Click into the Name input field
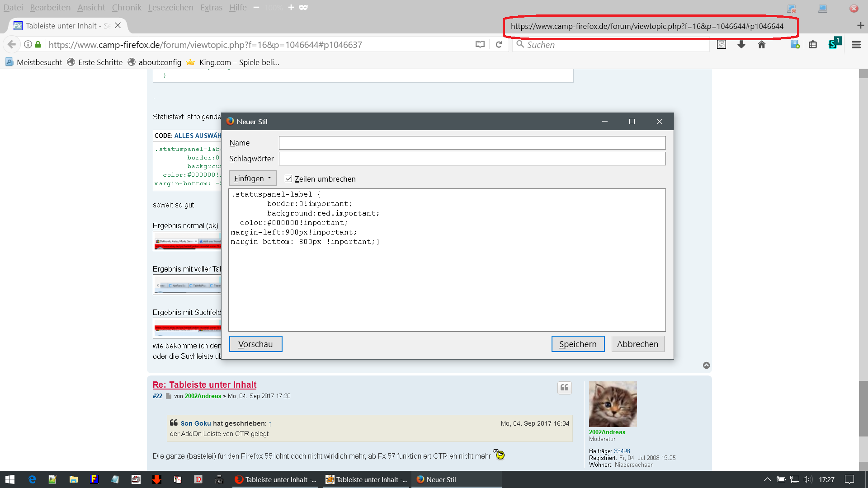Screen dimensions: 868x488 [472, 143]
